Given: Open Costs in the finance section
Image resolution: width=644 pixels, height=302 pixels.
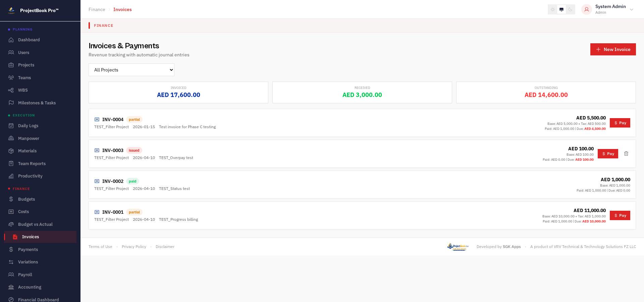Looking at the screenshot, I should [x=40, y=211].
